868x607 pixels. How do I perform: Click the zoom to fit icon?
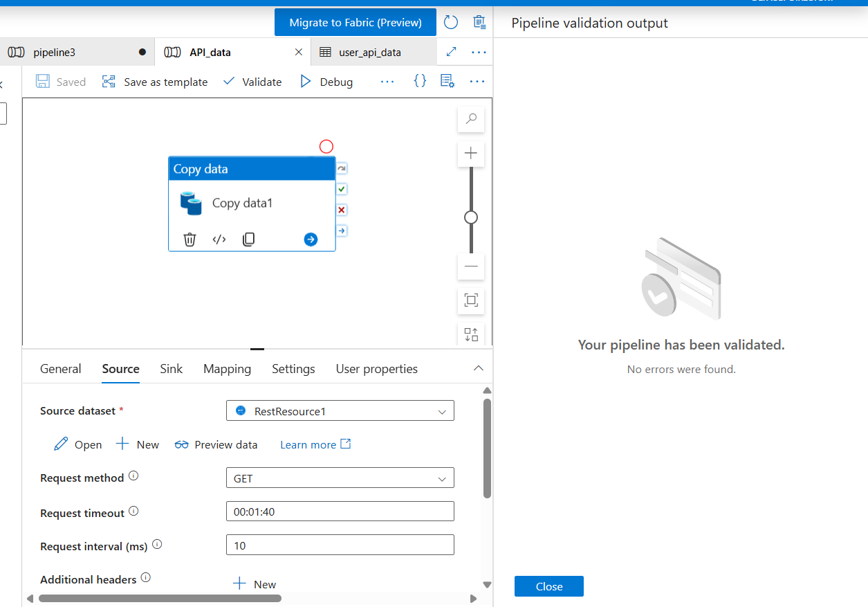point(471,300)
